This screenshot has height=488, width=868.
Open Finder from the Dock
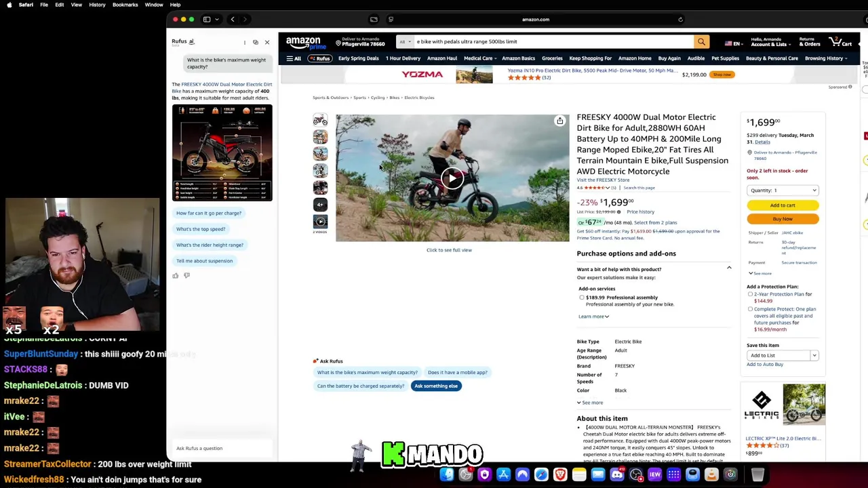click(447, 475)
